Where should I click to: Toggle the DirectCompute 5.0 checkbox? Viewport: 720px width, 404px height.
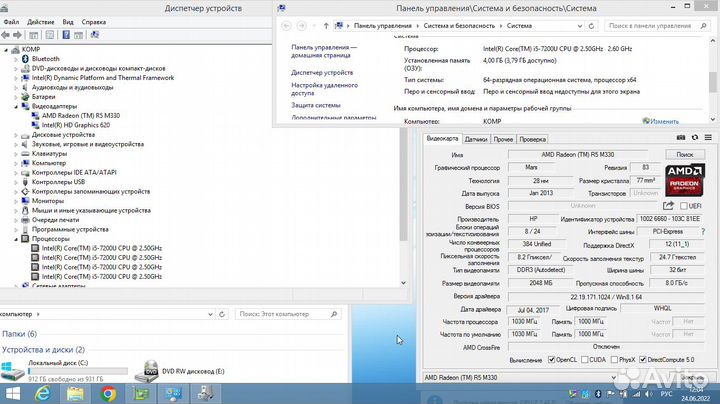[642, 359]
